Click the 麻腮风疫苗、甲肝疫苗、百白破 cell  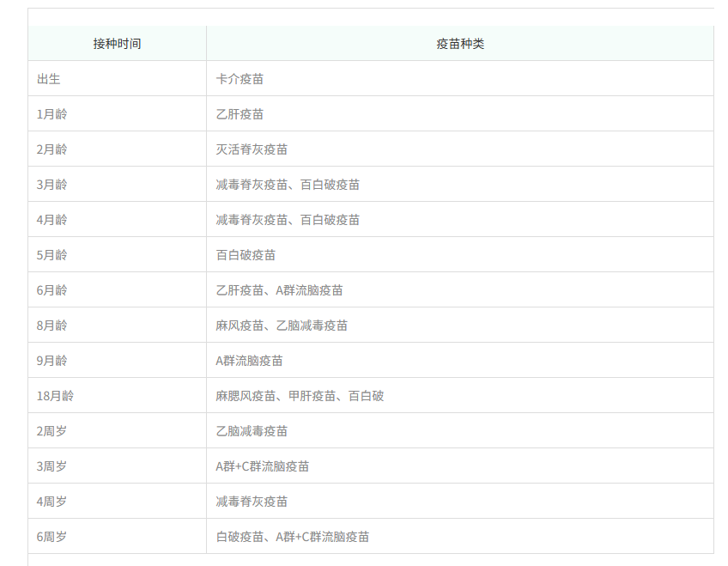459,396
